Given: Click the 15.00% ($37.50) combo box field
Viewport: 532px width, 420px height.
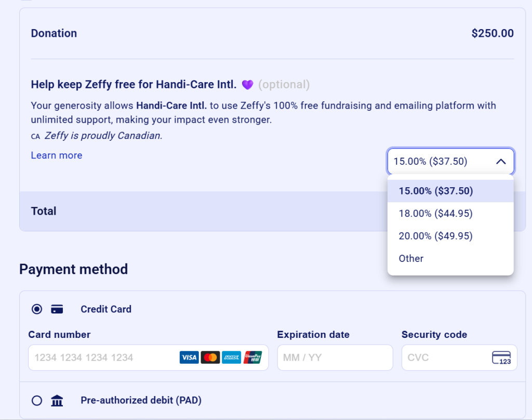Looking at the screenshot, I should [436, 162].
